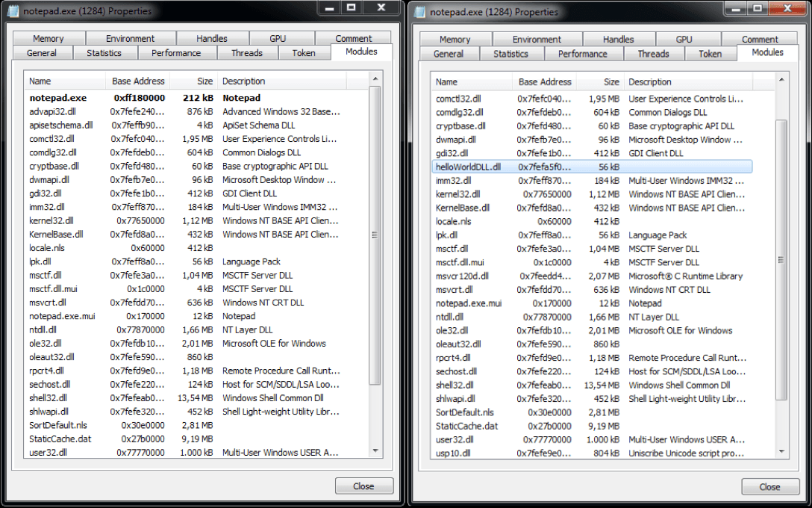Open Comment tab in left window
The width and height of the screenshot is (812, 508).
point(353,38)
